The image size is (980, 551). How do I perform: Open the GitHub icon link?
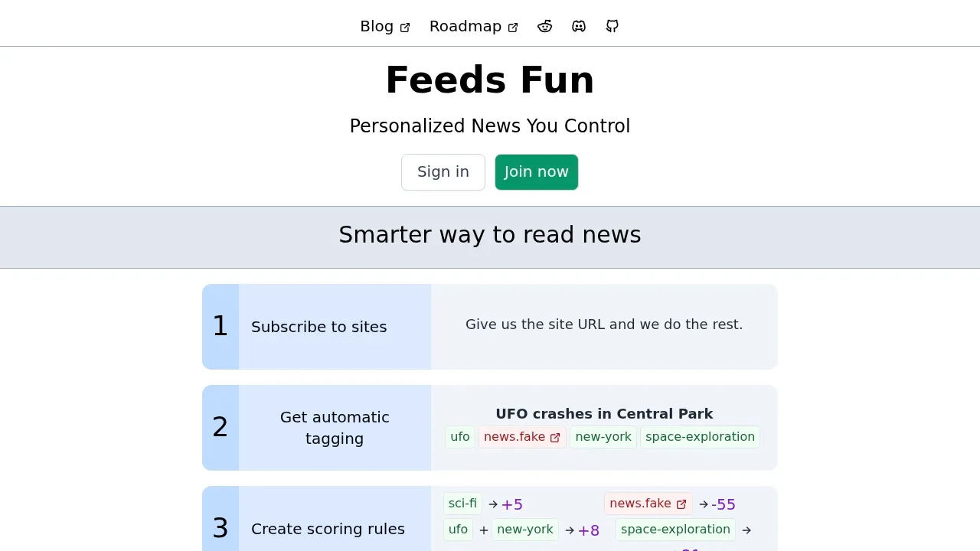pyautogui.click(x=612, y=26)
